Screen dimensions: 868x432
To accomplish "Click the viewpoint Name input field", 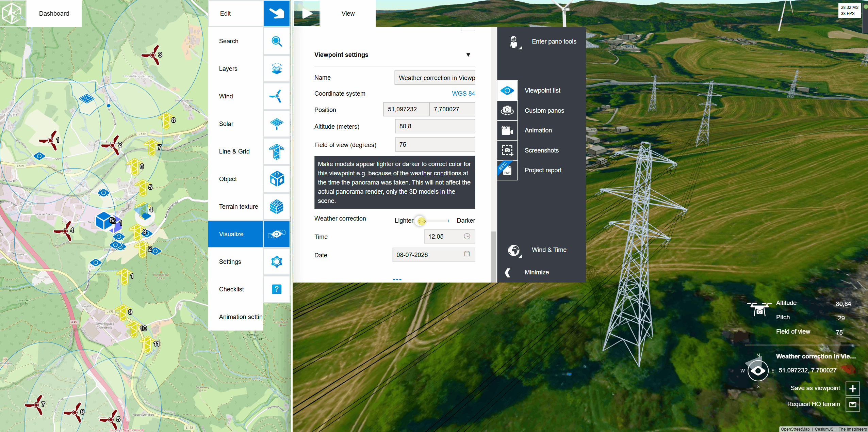I will [x=435, y=78].
